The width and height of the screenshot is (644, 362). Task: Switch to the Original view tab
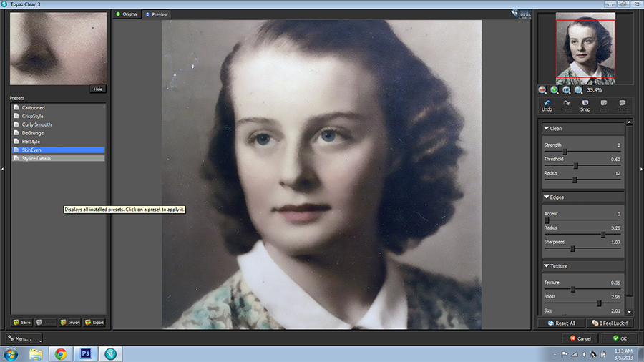coord(127,14)
